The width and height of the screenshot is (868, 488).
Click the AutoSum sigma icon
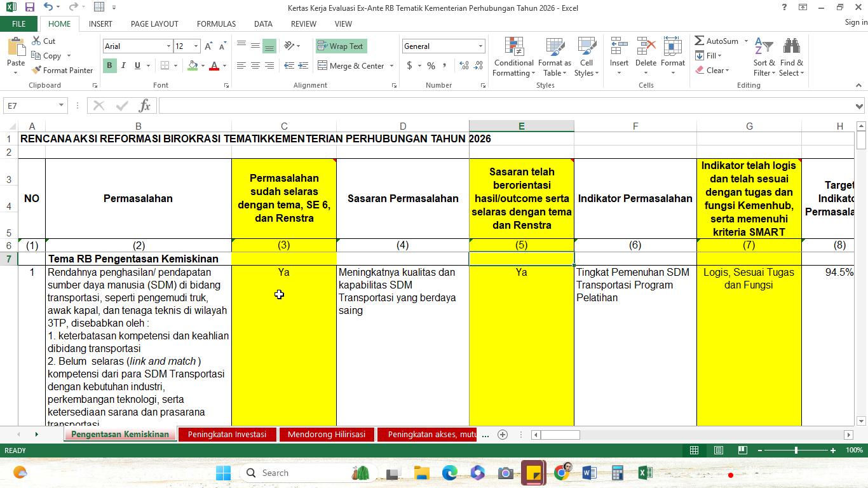pyautogui.click(x=699, y=41)
